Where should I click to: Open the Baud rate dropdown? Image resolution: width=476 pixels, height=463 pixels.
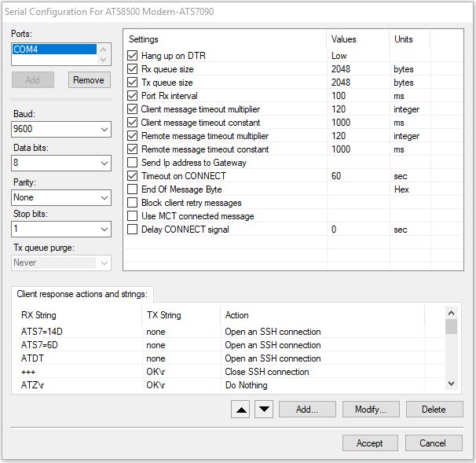pos(61,129)
